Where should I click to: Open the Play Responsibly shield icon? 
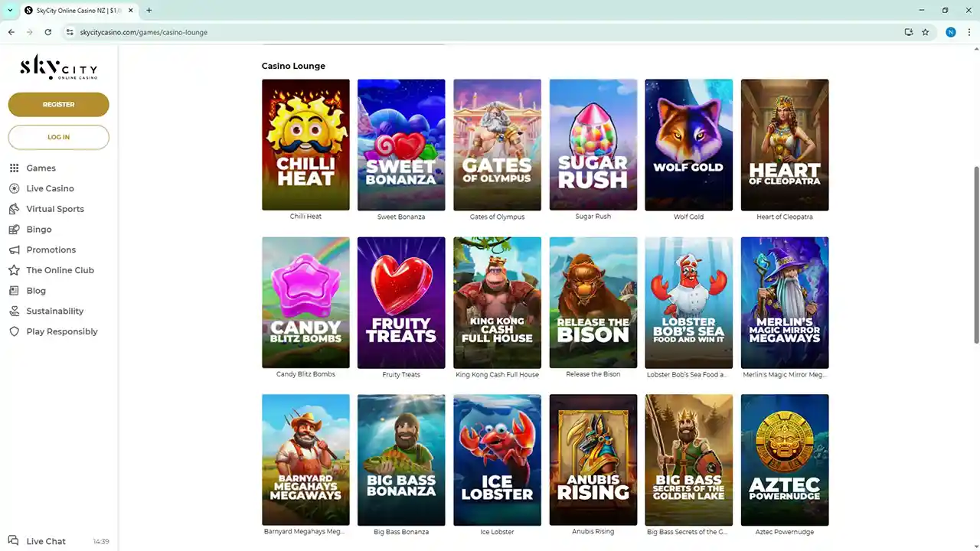(x=14, y=331)
